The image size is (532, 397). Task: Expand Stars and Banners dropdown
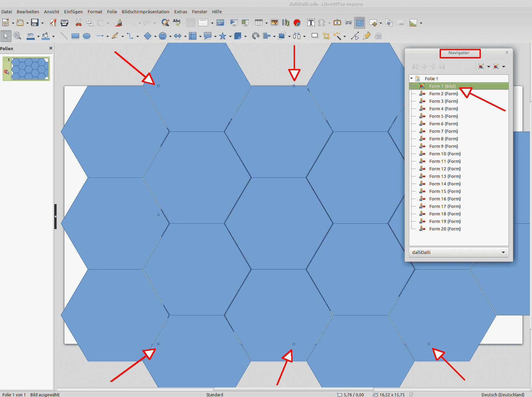[230, 36]
